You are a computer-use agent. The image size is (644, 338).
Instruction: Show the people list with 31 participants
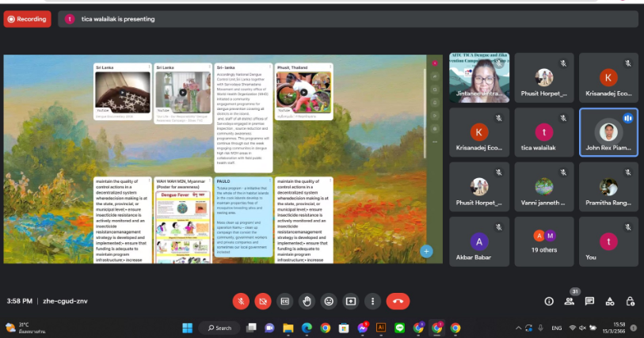pos(570,301)
